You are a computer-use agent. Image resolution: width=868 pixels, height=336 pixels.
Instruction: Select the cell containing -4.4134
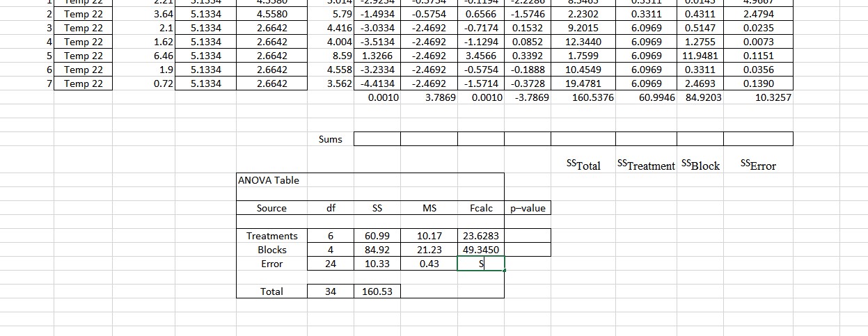coord(377,83)
